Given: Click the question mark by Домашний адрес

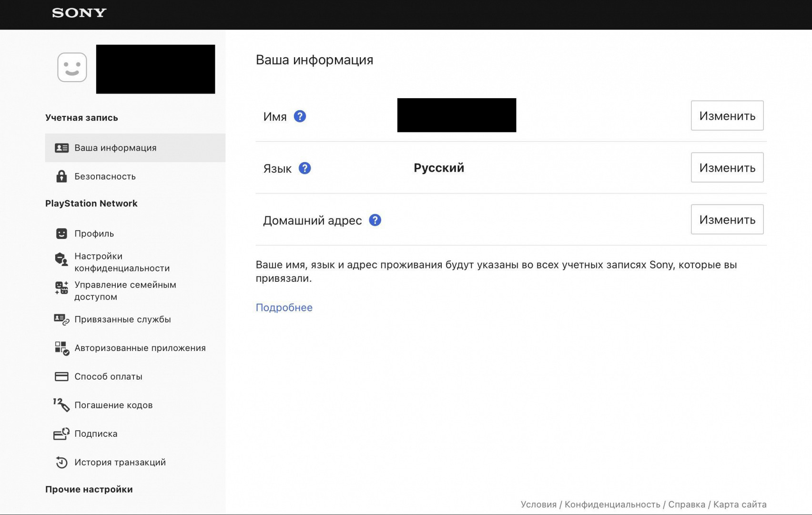Looking at the screenshot, I should 375,220.
